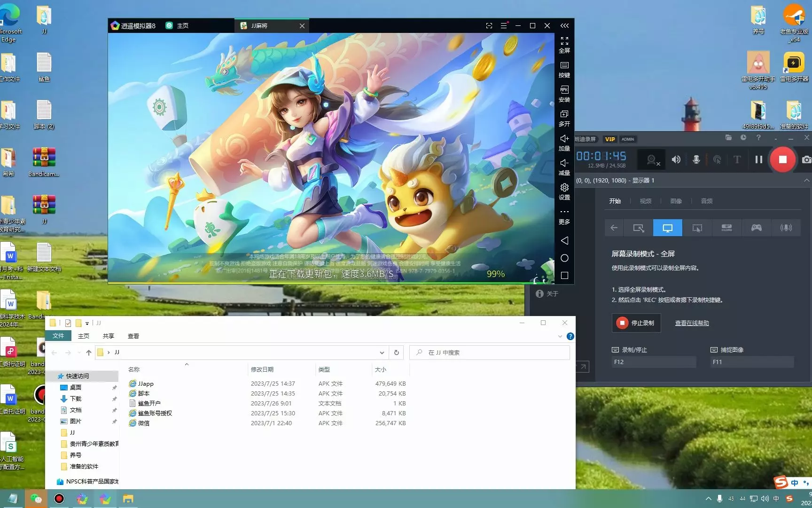Open Bandicam help question mark

coord(758,138)
